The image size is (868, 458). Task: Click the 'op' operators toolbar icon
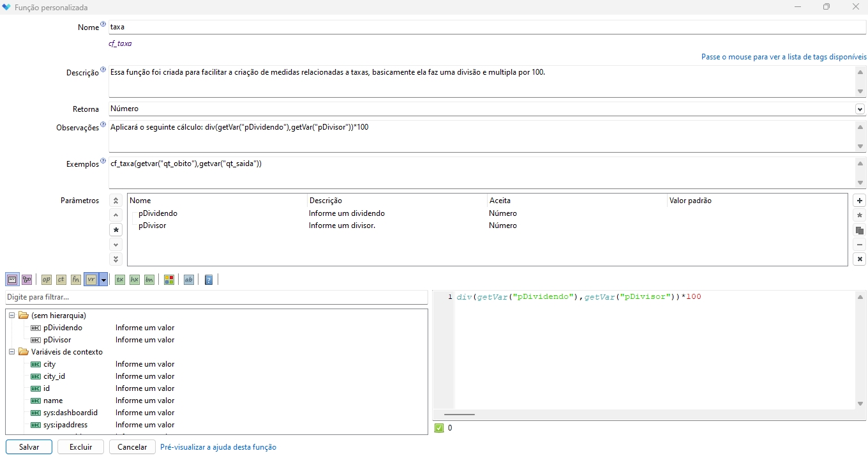click(46, 280)
